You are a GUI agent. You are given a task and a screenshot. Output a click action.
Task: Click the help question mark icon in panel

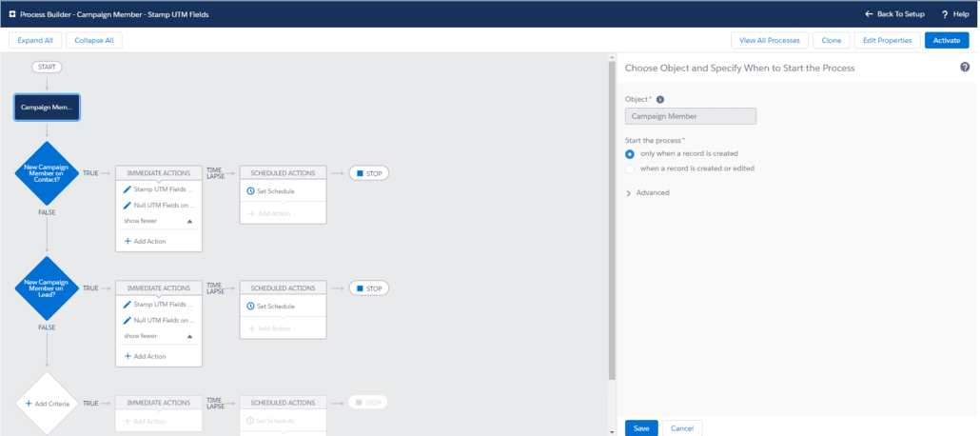[965, 68]
